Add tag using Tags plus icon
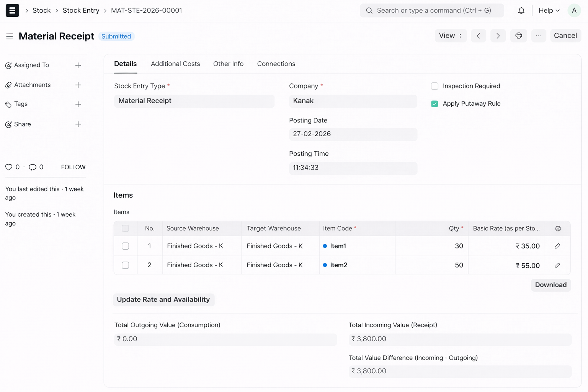Viewport: 588px width, 392px height. coord(78,104)
